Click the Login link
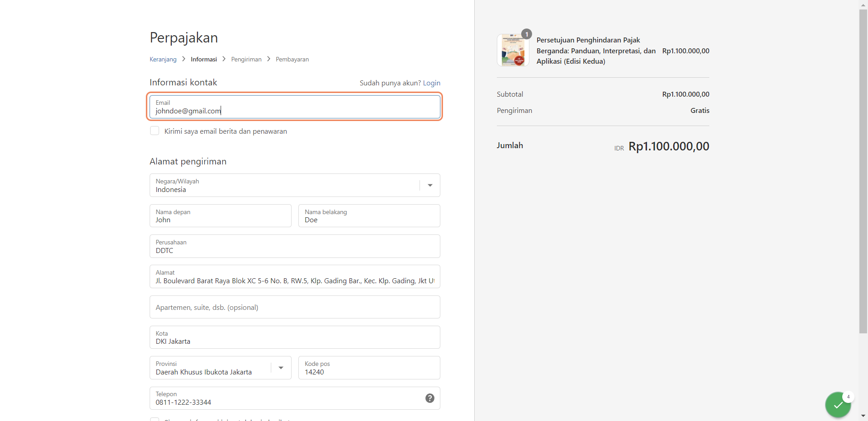The height and width of the screenshot is (421, 868). (432, 83)
